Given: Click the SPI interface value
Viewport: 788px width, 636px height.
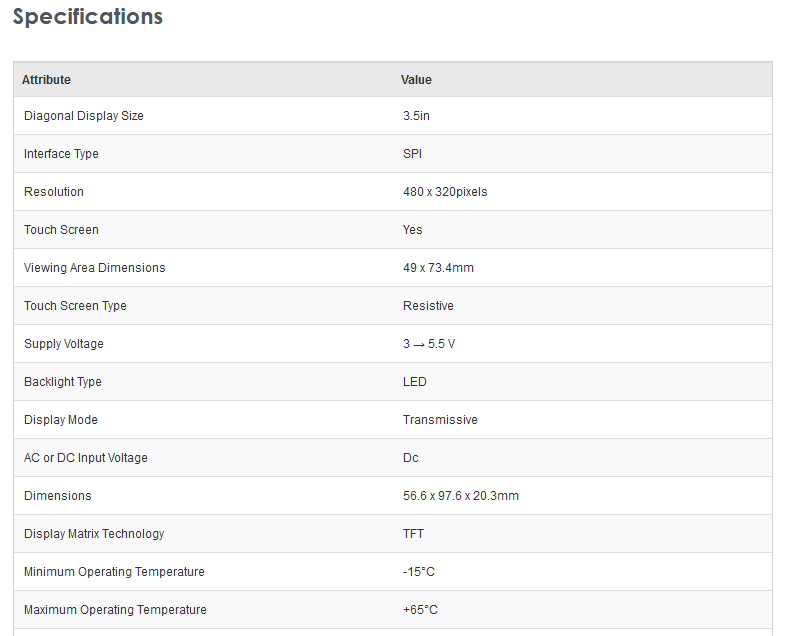Looking at the screenshot, I should (412, 154).
